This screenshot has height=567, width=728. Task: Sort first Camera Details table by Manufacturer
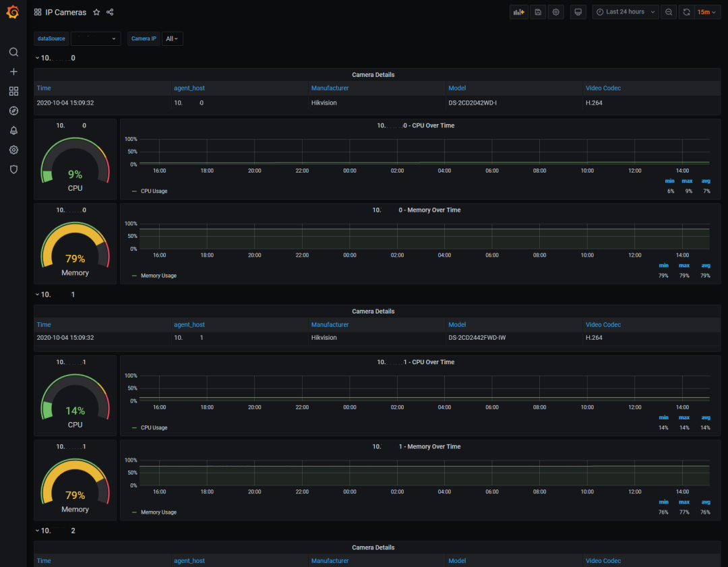point(330,88)
